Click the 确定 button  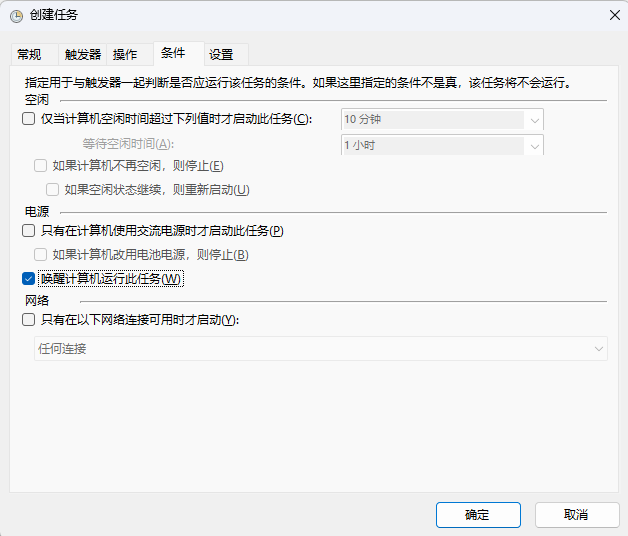click(478, 515)
